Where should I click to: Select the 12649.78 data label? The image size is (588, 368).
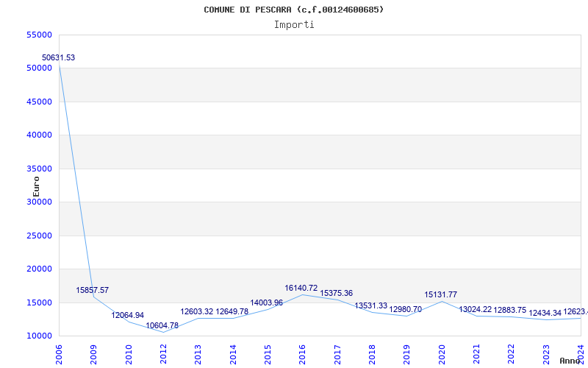pyautogui.click(x=232, y=311)
